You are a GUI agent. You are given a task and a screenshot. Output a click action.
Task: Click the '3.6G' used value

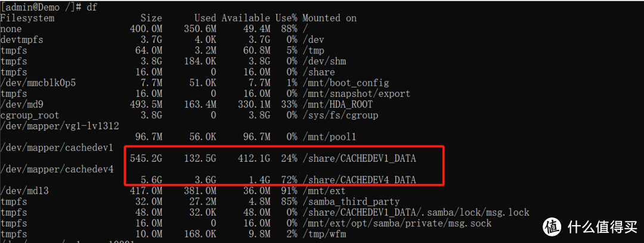[x=205, y=180]
